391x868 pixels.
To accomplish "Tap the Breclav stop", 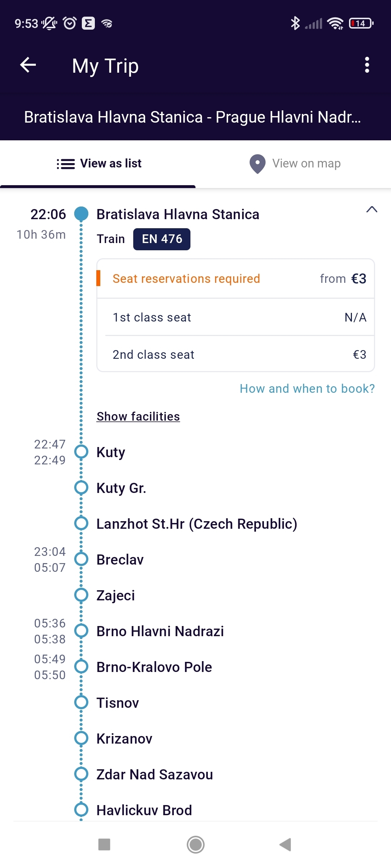I will 120,559.
